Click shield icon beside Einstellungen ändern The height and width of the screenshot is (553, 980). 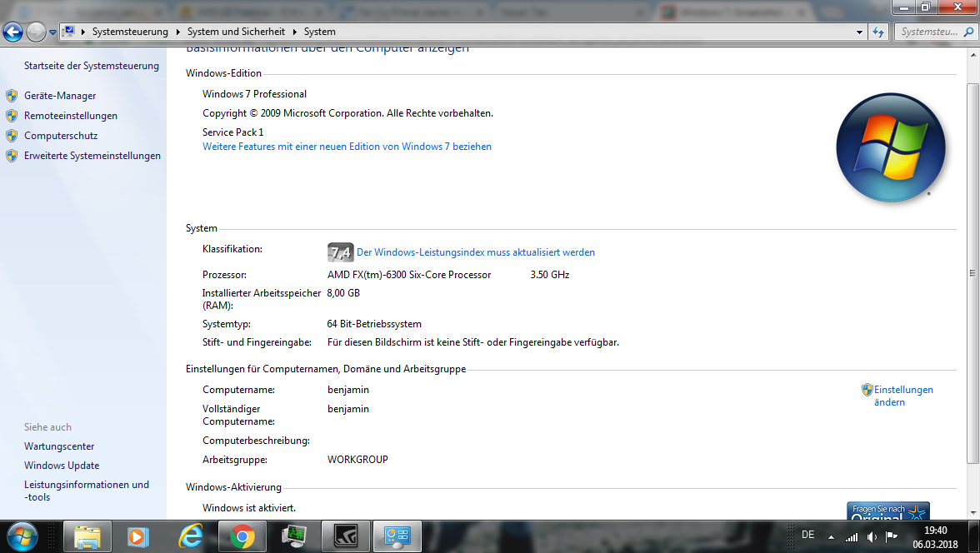[867, 390]
